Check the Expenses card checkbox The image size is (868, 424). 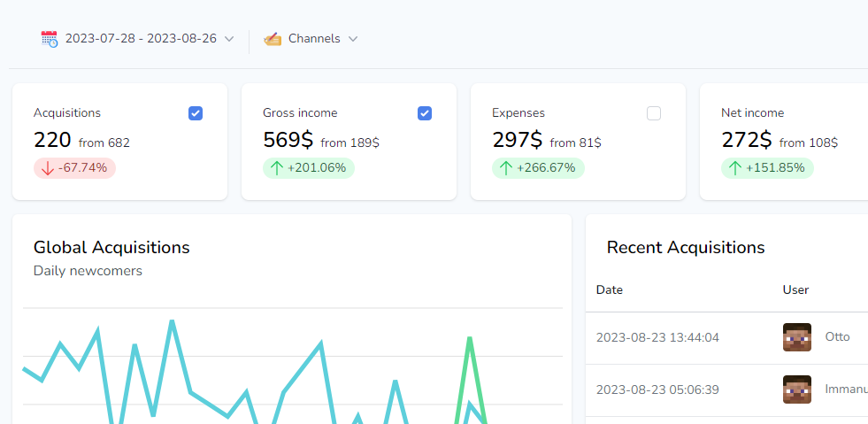point(654,113)
